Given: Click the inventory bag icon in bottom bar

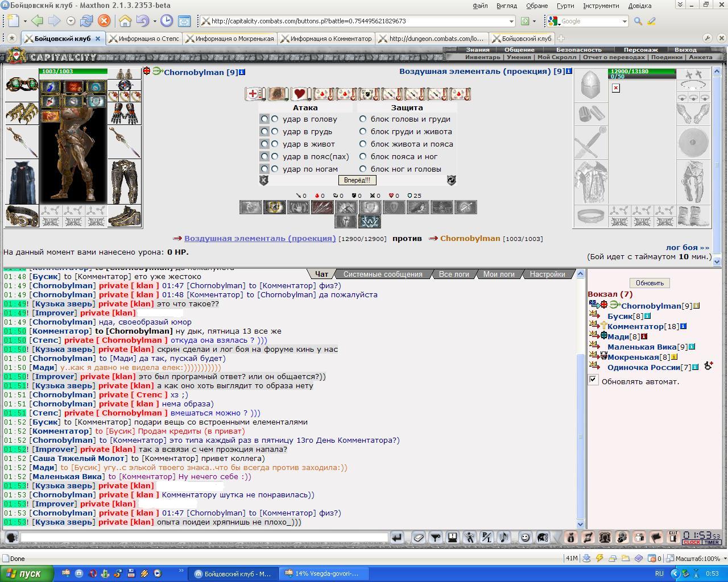Looking at the screenshot, I should [570, 537].
